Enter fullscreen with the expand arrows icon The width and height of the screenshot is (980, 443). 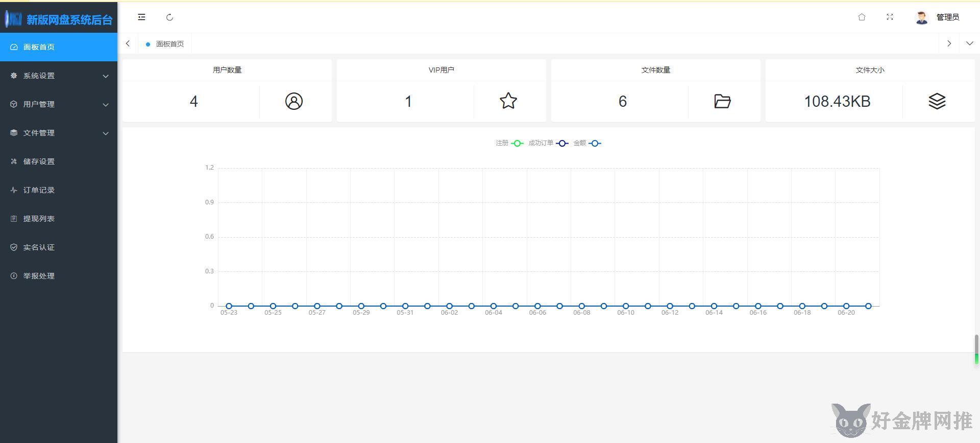point(890,17)
